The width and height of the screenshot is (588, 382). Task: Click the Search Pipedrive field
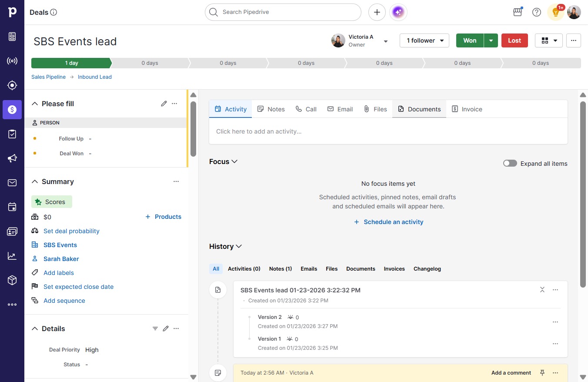click(283, 12)
